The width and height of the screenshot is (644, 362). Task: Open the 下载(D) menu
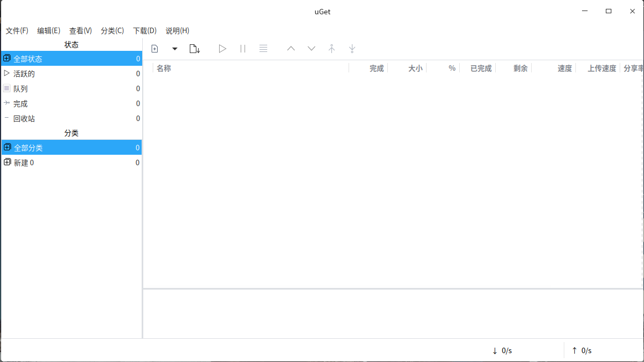click(x=144, y=30)
